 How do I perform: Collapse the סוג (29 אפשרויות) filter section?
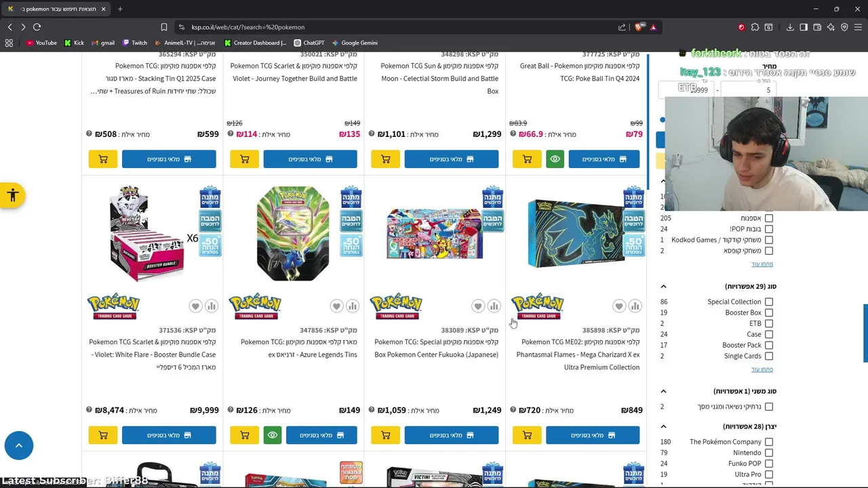coord(663,287)
